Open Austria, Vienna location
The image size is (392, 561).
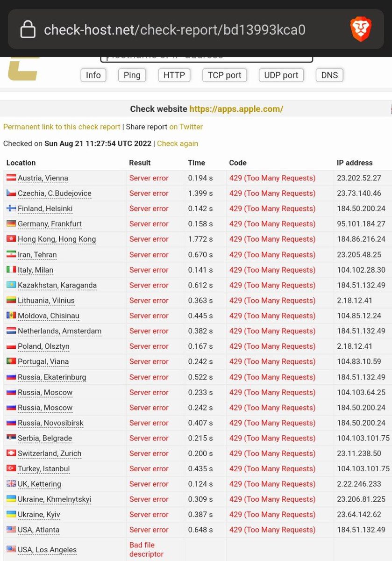click(43, 178)
